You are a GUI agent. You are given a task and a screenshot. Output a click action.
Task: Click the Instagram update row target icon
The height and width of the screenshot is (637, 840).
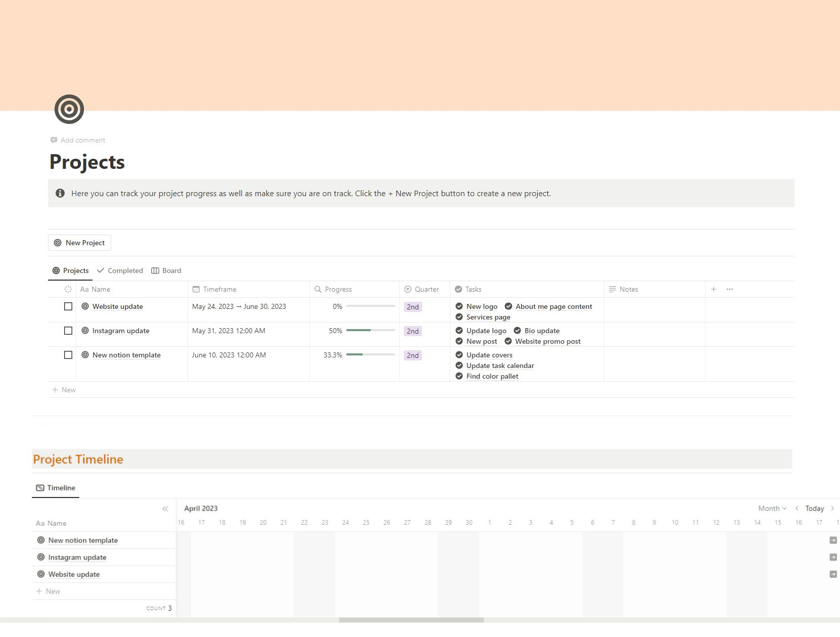pos(85,331)
